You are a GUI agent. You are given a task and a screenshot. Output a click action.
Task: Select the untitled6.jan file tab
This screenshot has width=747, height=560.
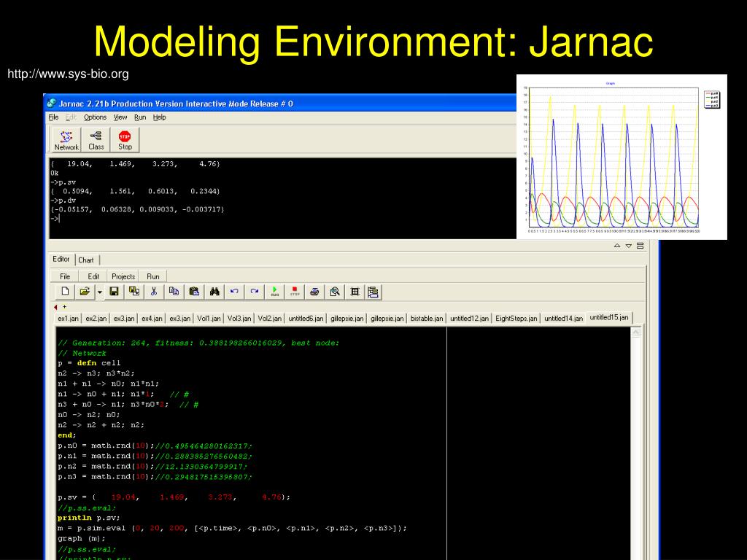[x=306, y=319]
